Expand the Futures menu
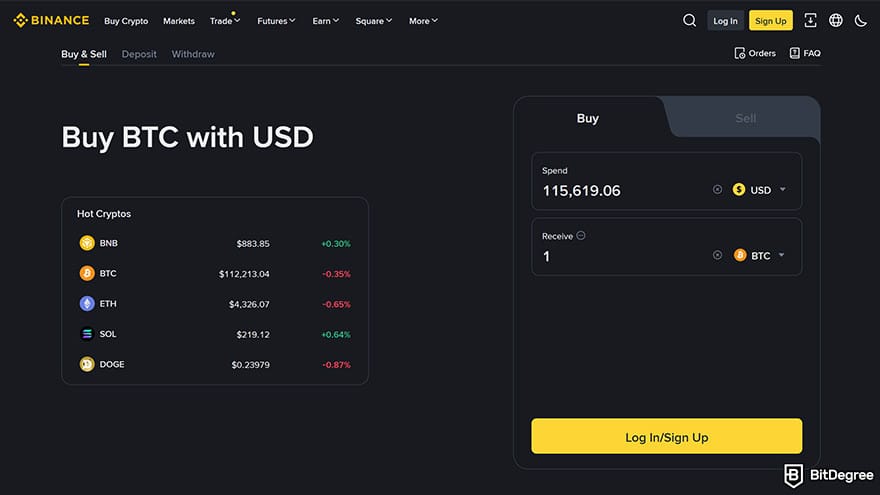Screen dimensions: 880x495 pyautogui.click(x=276, y=21)
